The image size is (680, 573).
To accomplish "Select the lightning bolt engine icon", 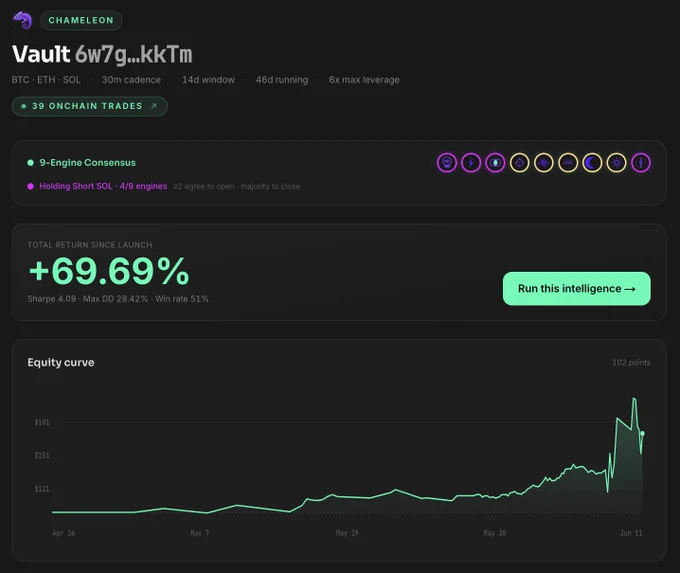I will point(471,163).
